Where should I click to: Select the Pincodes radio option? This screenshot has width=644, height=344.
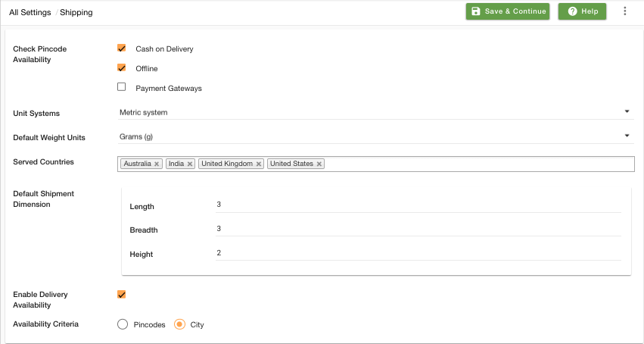123,324
